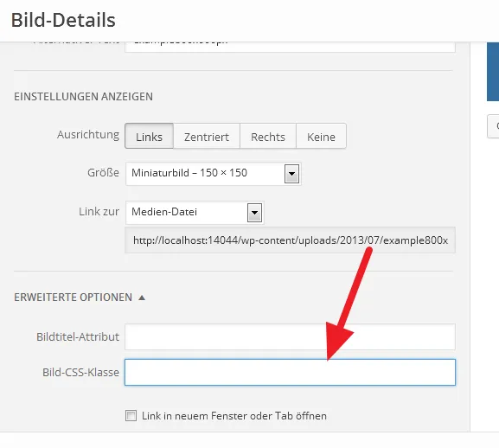Open the Link zur dropdown arrow
The height and width of the screenshot is (448, 499).
[x=254, y=213]
